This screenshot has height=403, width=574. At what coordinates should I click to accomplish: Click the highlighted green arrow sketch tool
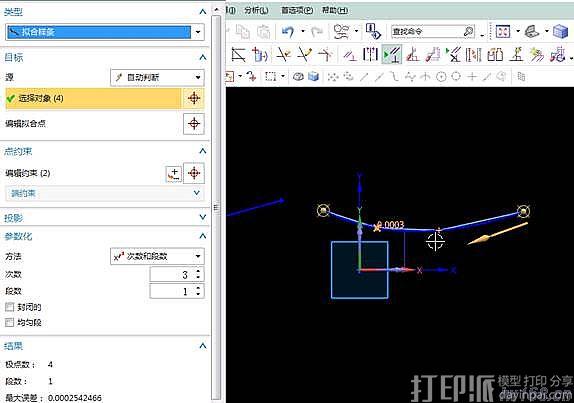coord(391,55)
